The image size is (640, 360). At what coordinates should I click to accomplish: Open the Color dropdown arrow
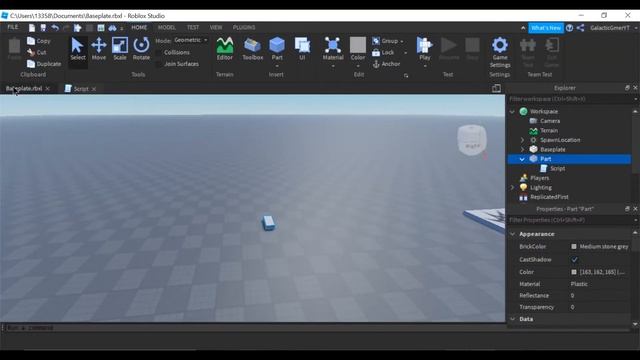(358, 66)
